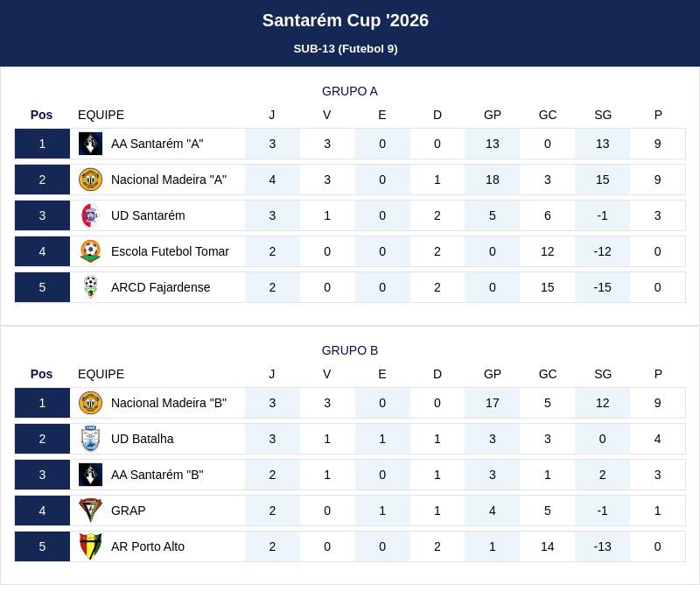
Task: Click the AA Santarém "B" team crest
Action: [x=90, y=475]
